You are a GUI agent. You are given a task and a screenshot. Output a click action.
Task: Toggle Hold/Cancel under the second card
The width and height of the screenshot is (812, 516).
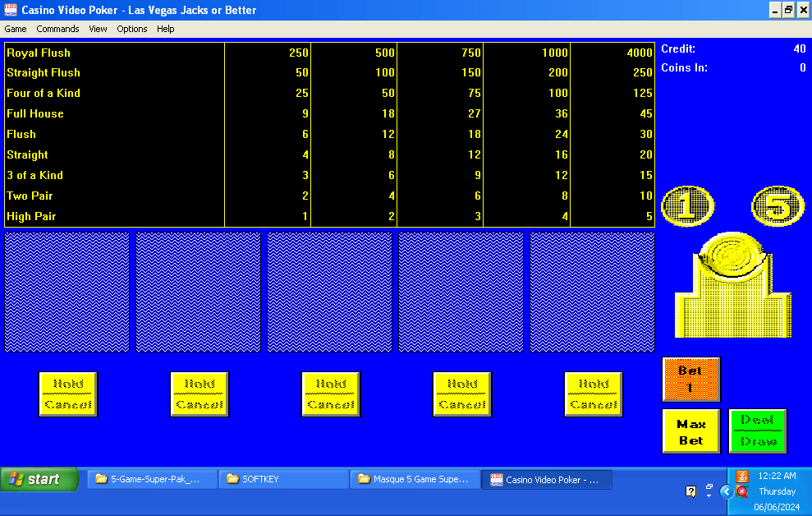pos(200,394)
